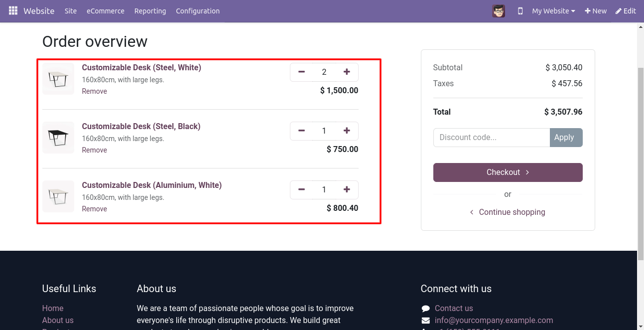
Task: Open the Reporting menu
Action: point(150,11)
